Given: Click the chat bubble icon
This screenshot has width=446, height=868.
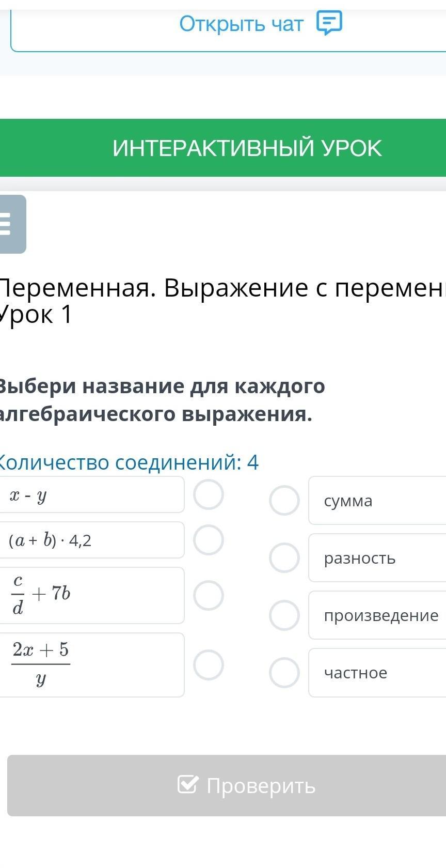Looking at the screenshot, I should coord(329,23).
